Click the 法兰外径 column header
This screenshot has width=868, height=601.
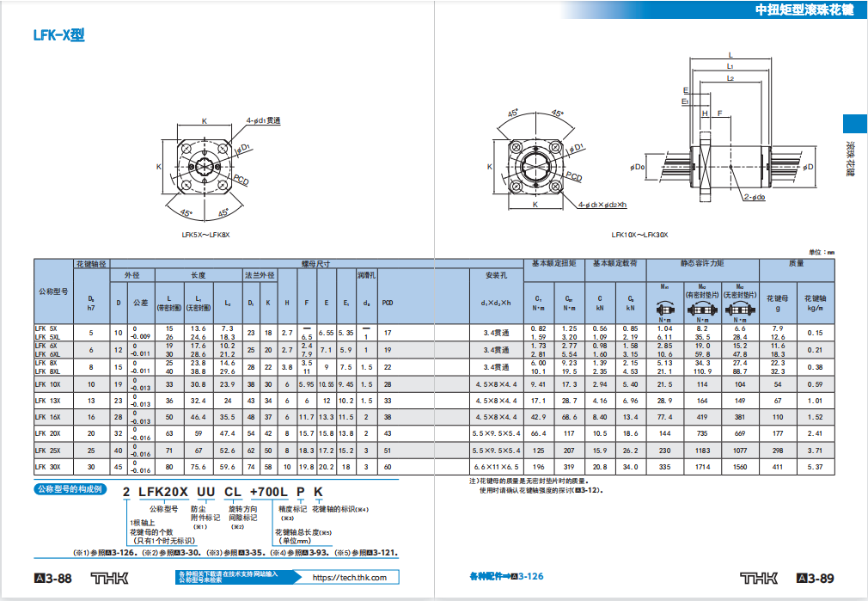point(260,275)
